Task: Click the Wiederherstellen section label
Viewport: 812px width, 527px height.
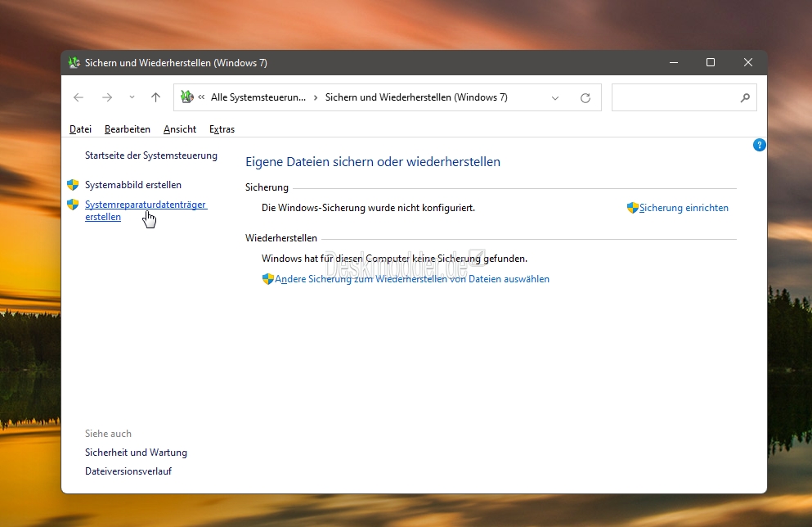Action: (281, 238)
